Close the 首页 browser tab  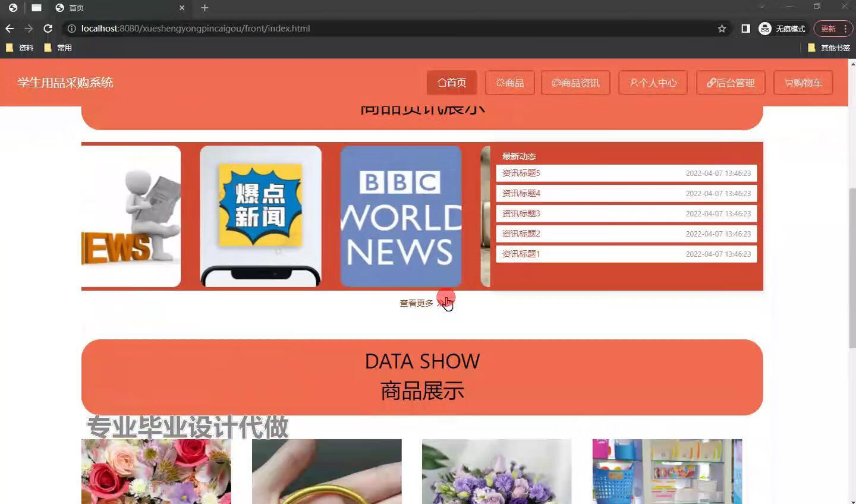click(x=182, y=8)
